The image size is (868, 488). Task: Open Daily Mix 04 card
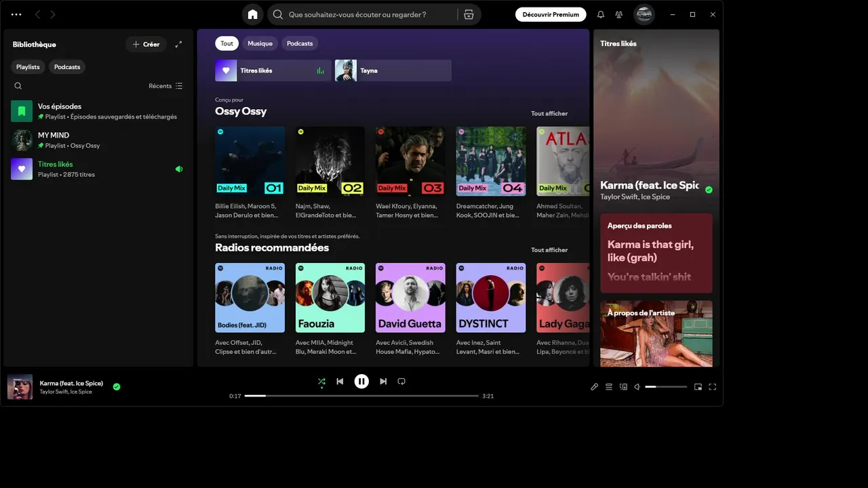(x=491, y=173)
